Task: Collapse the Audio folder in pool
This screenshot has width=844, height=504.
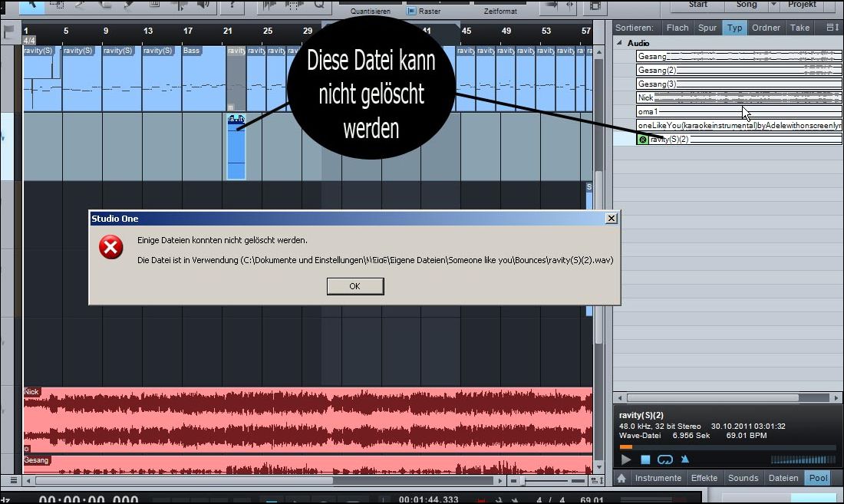Action: (x=619, y=42)
